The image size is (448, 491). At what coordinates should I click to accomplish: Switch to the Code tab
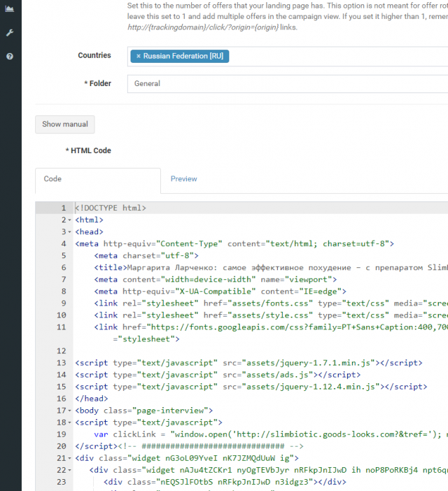pyautogui.click(x=98, y=179)
